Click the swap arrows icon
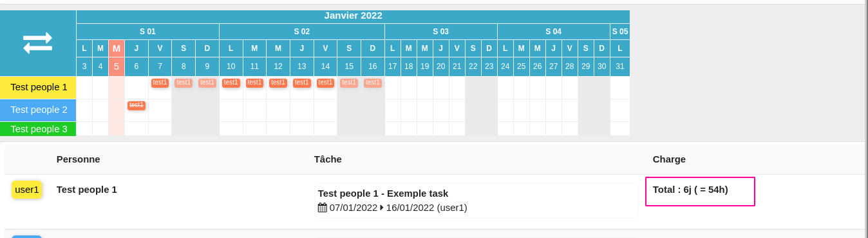 coord(38,43)
